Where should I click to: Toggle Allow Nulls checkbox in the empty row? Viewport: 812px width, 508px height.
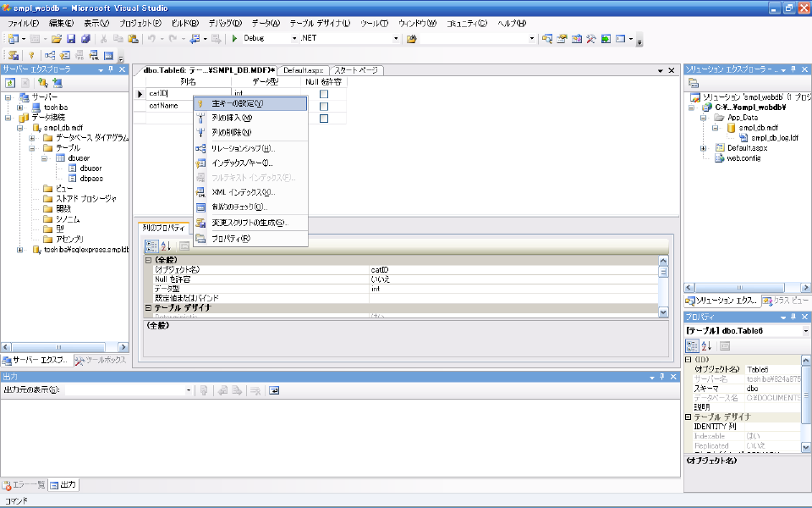(x=324, y=119)
